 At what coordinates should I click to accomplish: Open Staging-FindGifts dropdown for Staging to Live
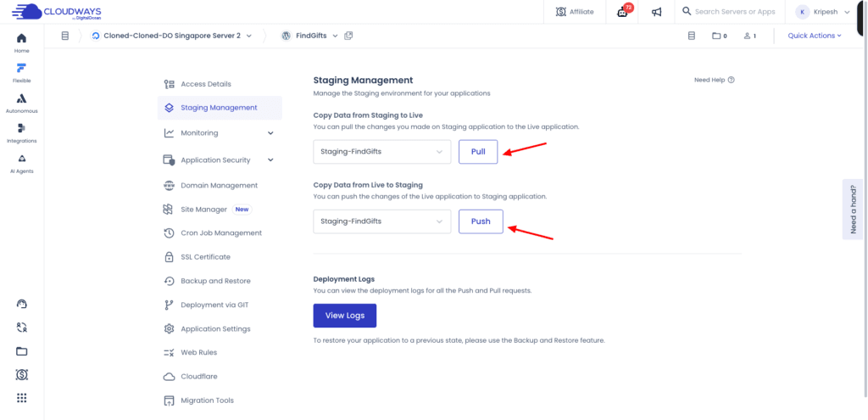pos(382,151)
